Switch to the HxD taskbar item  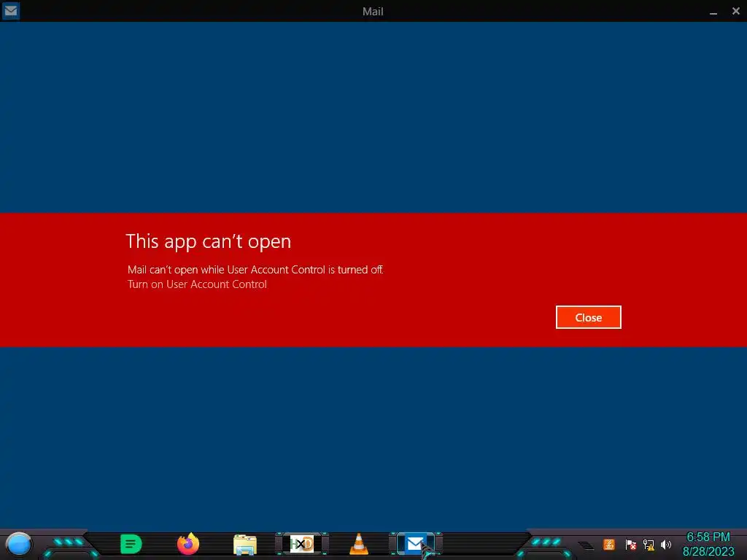click(x=302, y=544)
